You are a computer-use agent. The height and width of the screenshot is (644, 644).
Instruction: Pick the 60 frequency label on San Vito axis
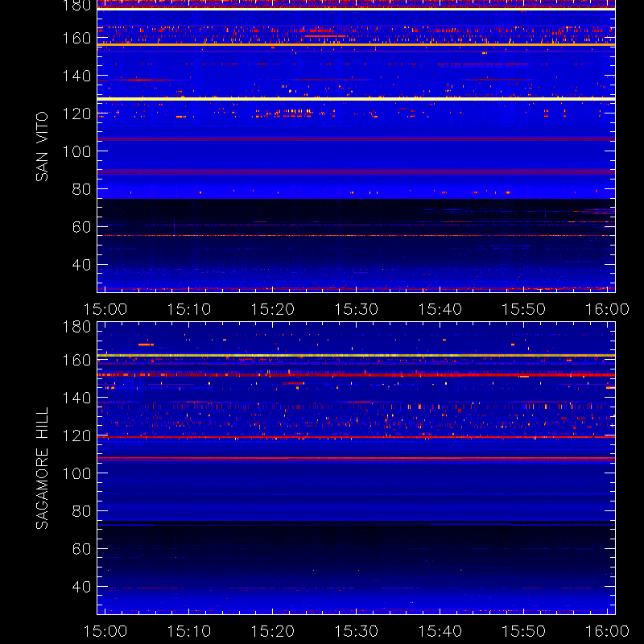[x=82, y=227]
